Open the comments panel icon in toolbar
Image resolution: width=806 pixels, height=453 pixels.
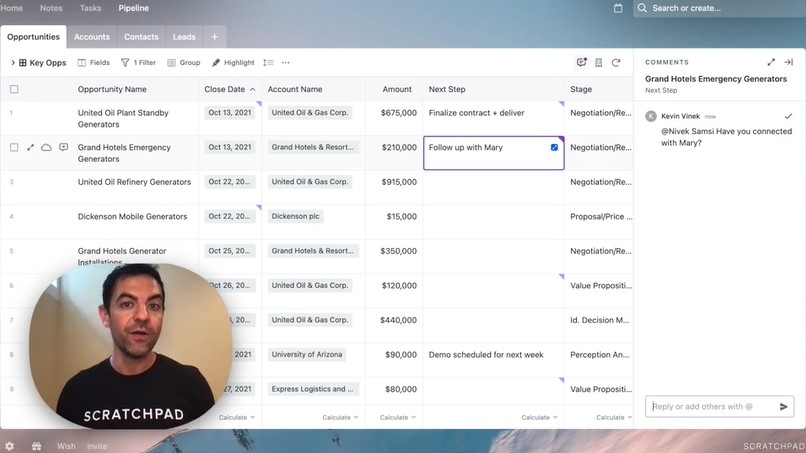581,62
